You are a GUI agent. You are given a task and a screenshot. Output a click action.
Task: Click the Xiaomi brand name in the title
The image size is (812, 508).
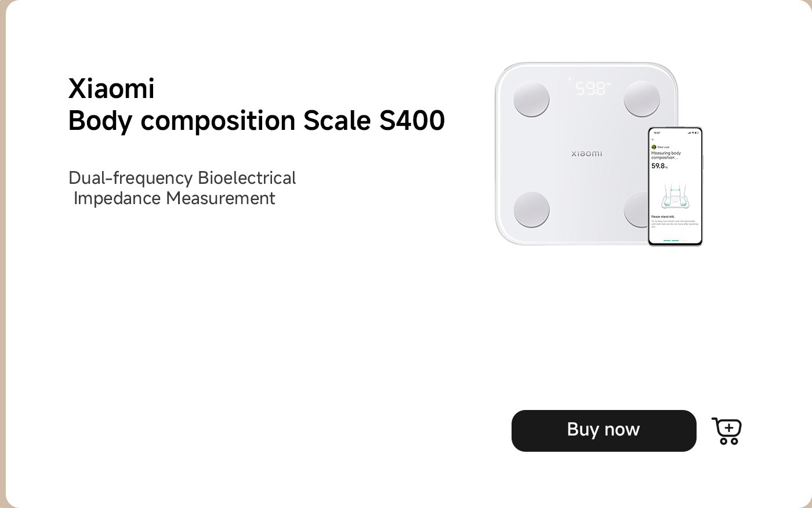pos(111,89)
